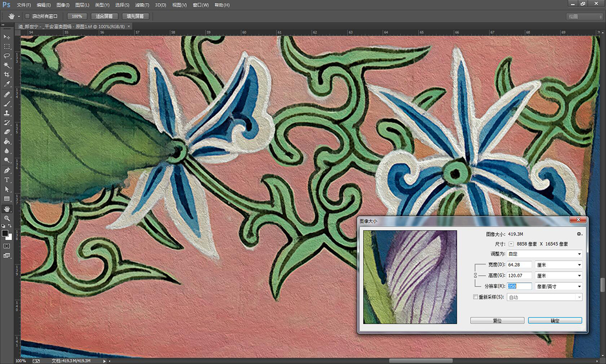This screenshot has width=606, height=364.
Task: Open the width unit dropdown
Action: click(559, 265)
